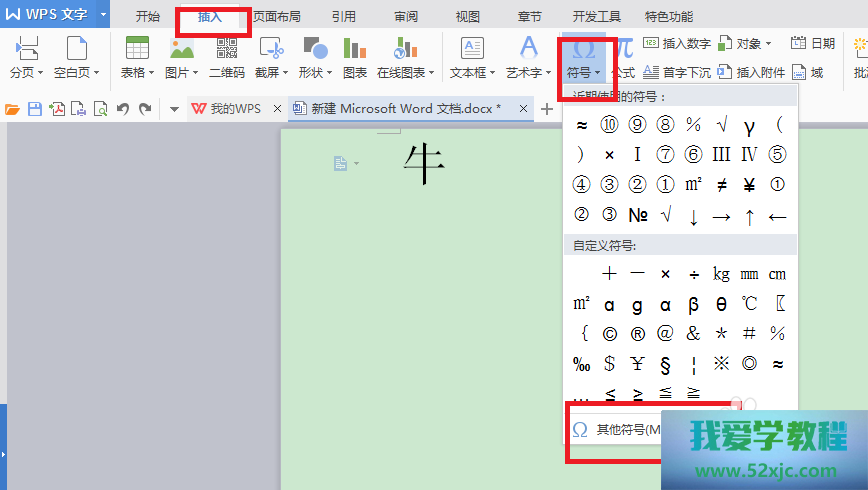Click the save icon in quick toolbar

35,109
